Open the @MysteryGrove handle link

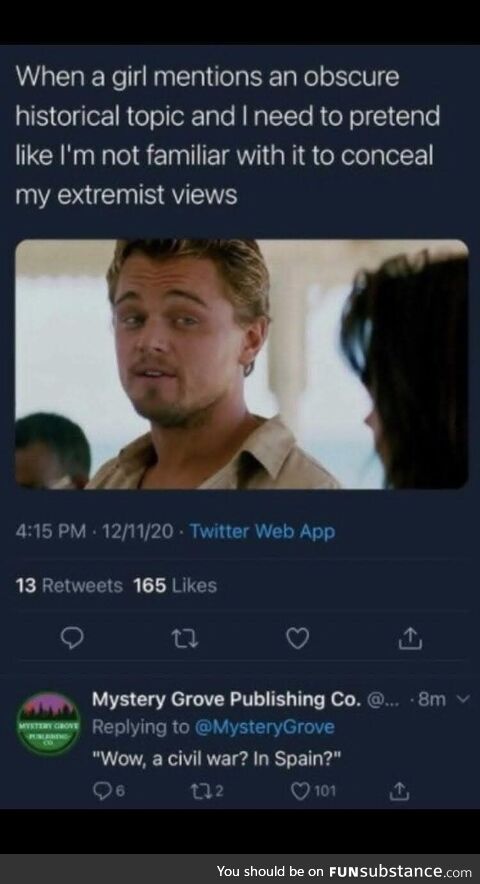click(265, 727)
